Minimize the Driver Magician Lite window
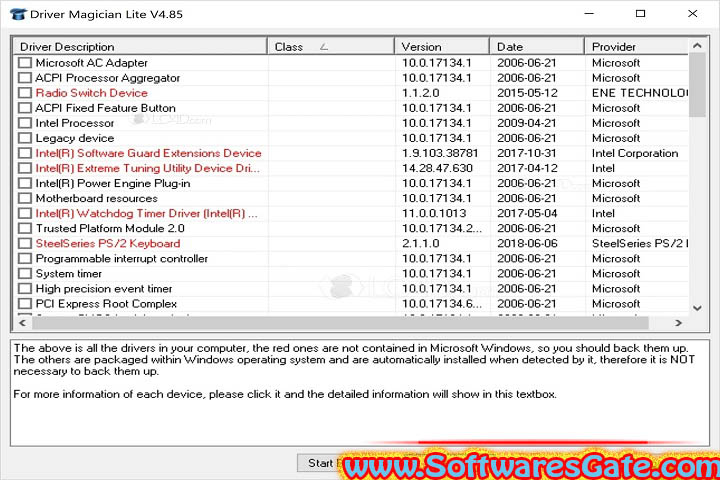The width and height of the screenshot is (720, 480). [589, 14]
